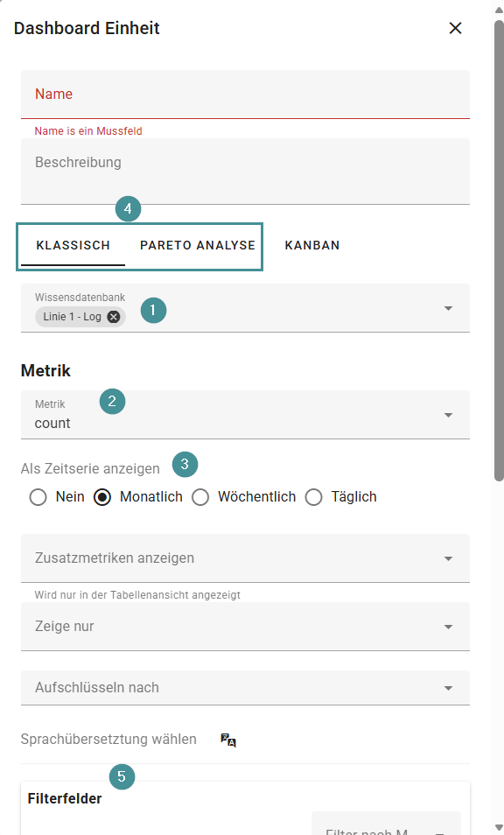This screenshot has height=835, width=504.
Task: Click badge 3 next to Als Zeitserie anzeigen
Action: (x=185, y=464)
